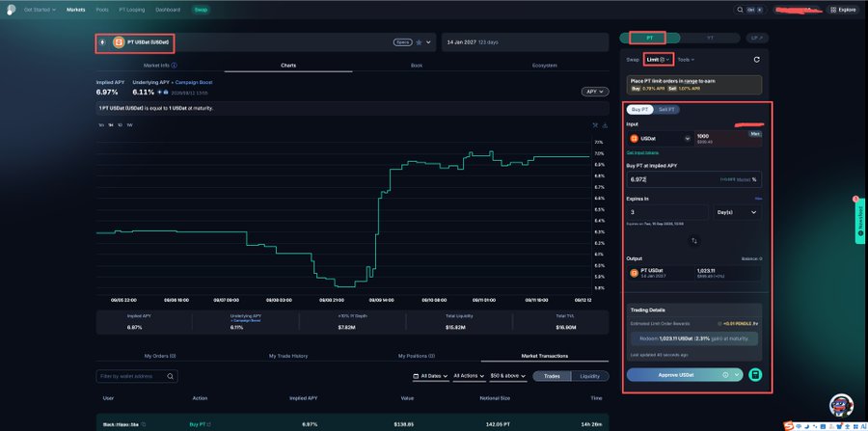
Task: Select the Trades toggle
Action: pyautogui.click(x=552, y=376)
